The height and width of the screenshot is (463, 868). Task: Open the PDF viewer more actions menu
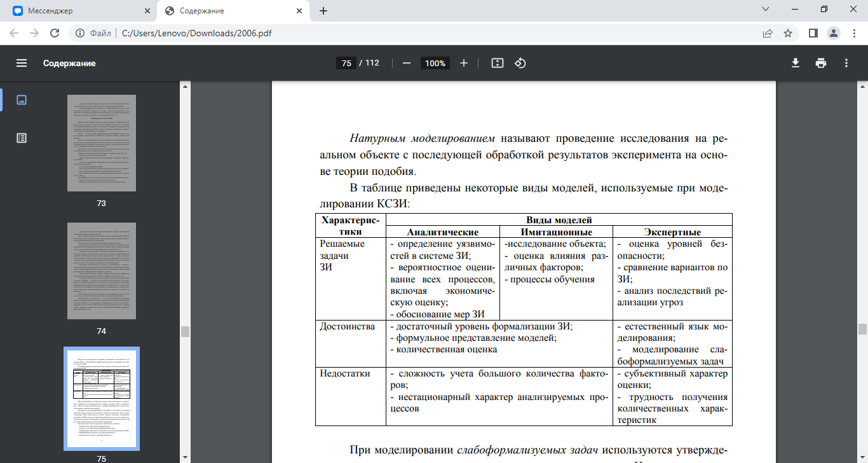[x=846, y=63]
